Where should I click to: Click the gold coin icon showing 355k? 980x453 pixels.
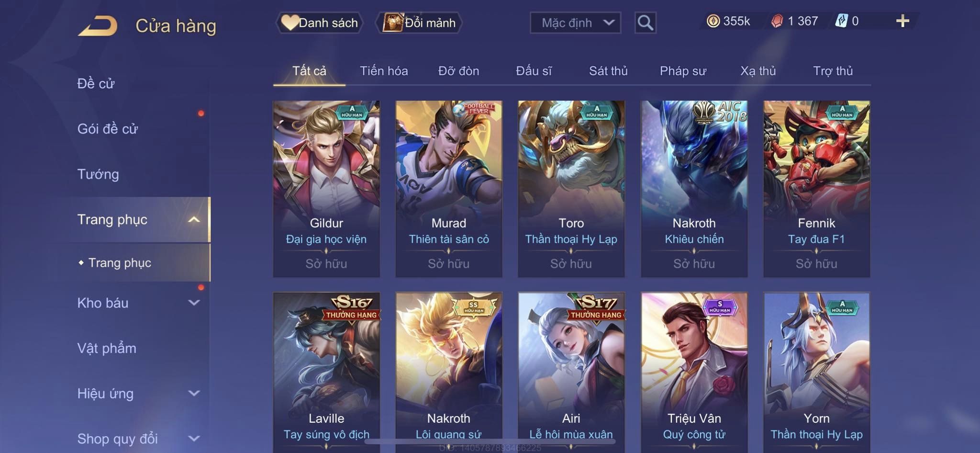pos(713,21)
